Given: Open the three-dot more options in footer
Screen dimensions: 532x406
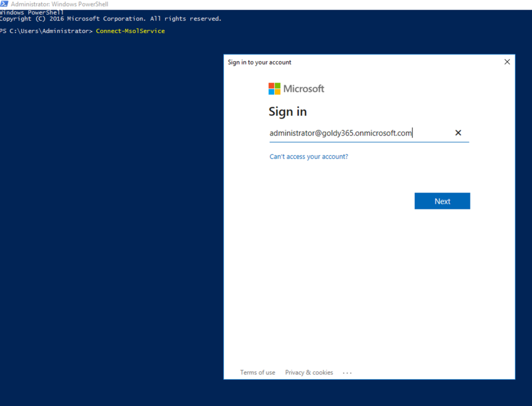Looking at the screenshot, I should (347, 373).
